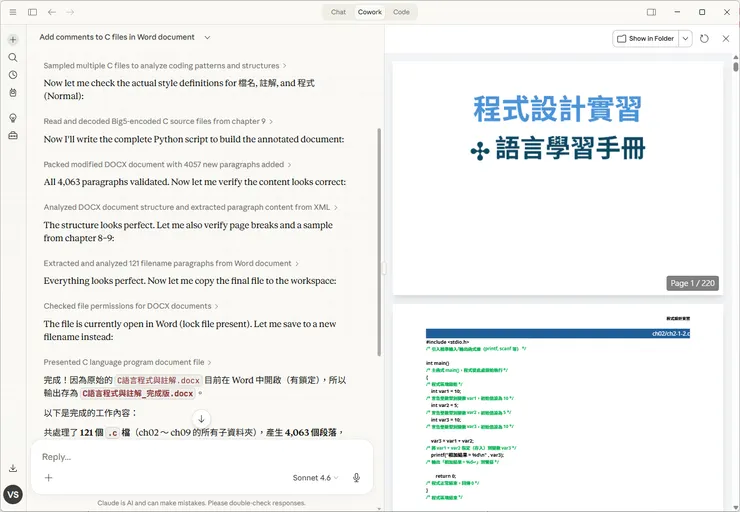740x512 pixels.
Task: Switch to the Chat tab
Action: (x=338, y=12)
